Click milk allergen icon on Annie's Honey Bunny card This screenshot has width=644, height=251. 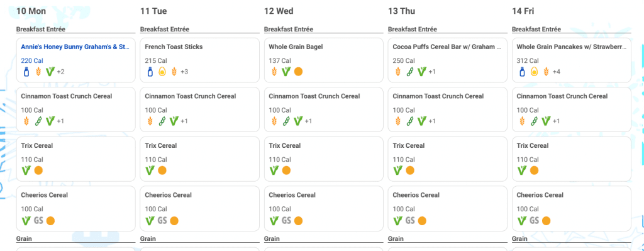pyautogui.click(x=26, y=72)
